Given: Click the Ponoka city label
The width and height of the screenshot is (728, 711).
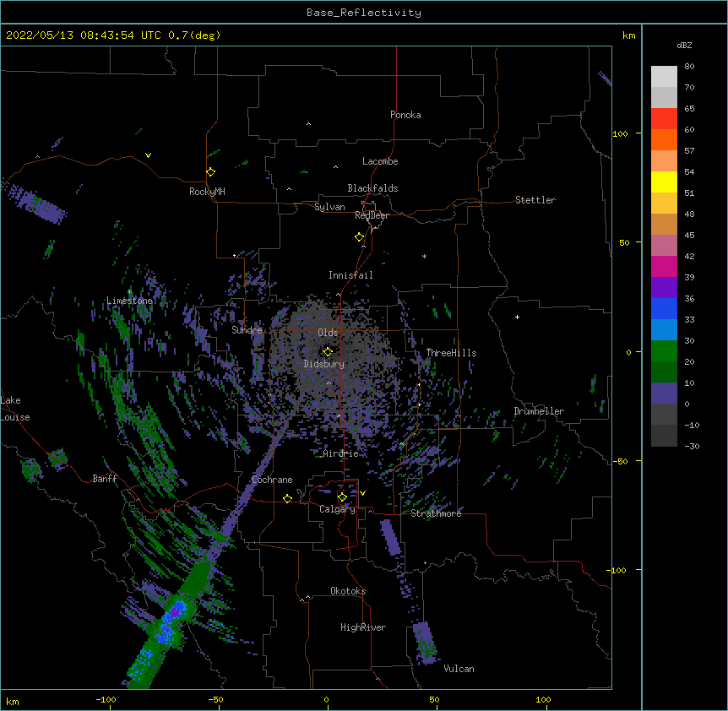Looking at the screenshot, I should pos(405,115).
